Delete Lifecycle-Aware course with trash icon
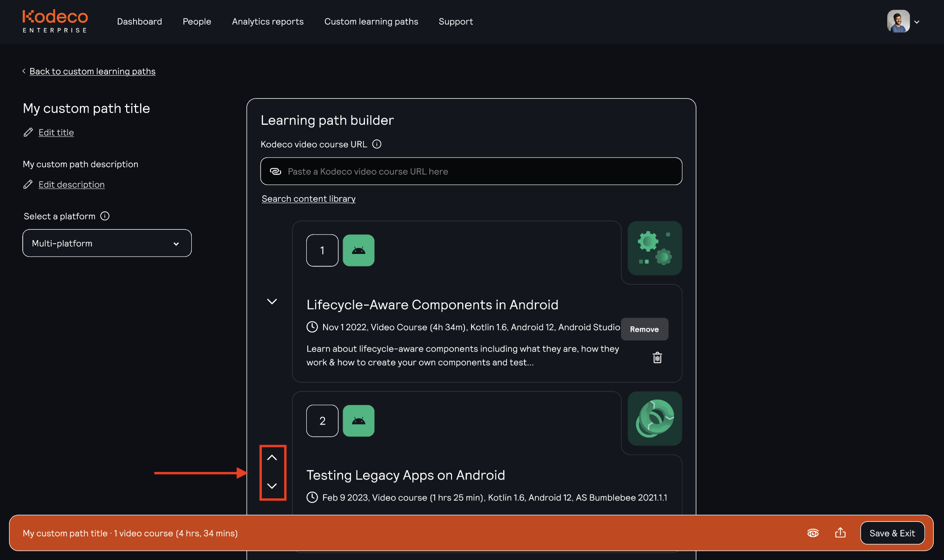The image size is (944, 560). pyautogui.click(x=657, y=358)
